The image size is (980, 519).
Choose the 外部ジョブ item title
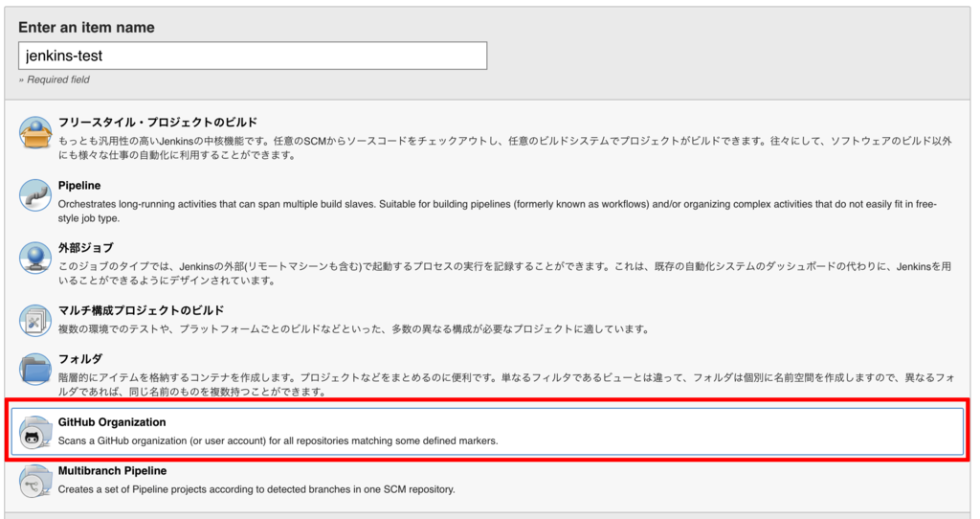[x=85, y=248]
